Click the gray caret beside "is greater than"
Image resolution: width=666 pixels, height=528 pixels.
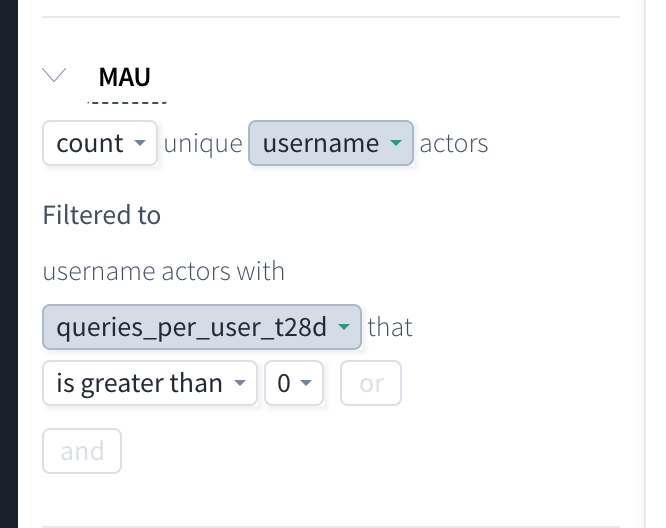point(240,383)
